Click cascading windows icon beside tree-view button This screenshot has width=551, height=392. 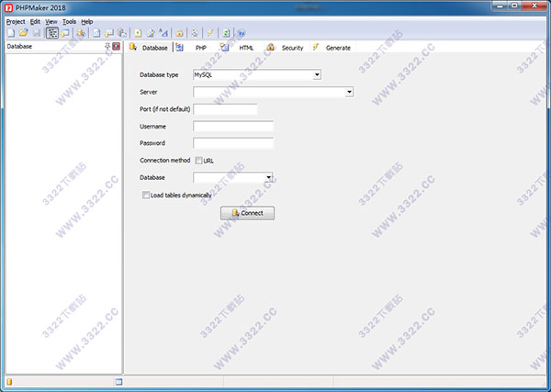pyautogui.click(x=65, y=33)
